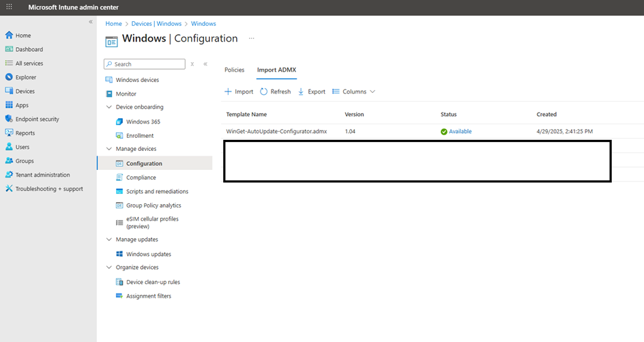This screenshot has height=342, width=644.
Task: Select WinGet-AutoUpdate-Configurator.admx row name
Action: click(x=276, y=132)
